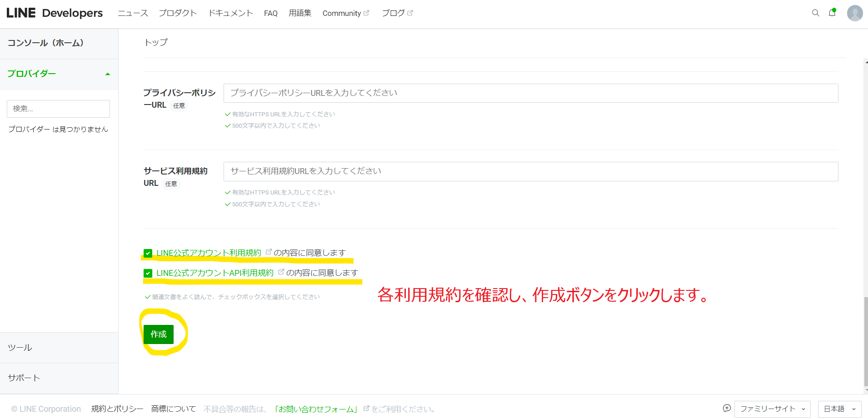Open the user profile avatar
This screenshot has width=868, height=419.
coord(854,13)
